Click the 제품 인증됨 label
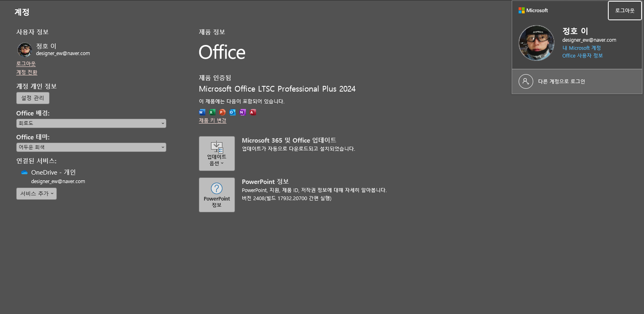The image size is (644, 314). (x=215, y=78)
